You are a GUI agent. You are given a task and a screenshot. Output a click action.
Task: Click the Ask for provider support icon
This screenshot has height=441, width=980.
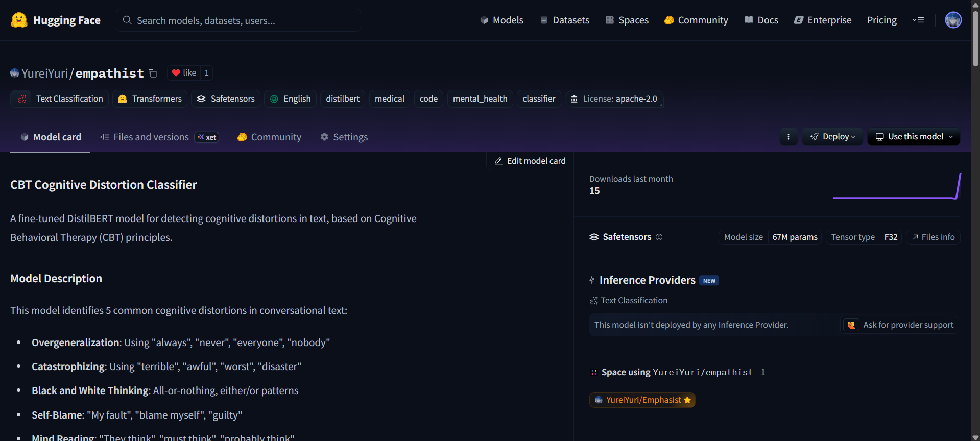851,325
